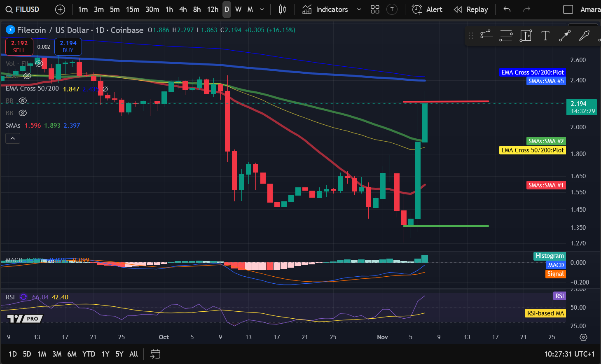Image resolution: width=601 pixels, height=364 pixels.
Task: Start bar Replay mode
Action: pyautogui.click(x=471, y=9)
